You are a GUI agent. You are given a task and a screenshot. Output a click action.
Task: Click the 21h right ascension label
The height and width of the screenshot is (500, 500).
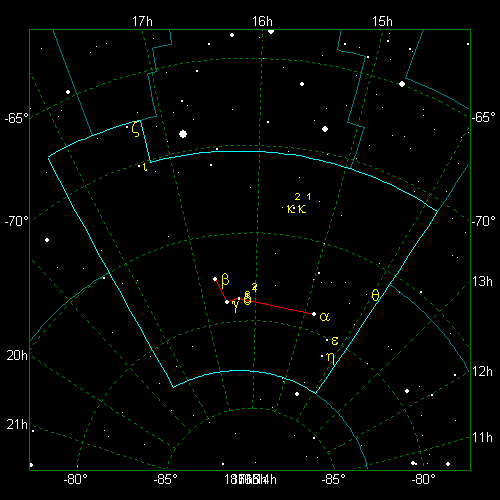[17, 425]
